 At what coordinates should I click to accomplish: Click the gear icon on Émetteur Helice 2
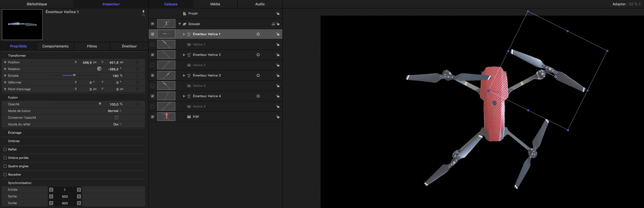(258, 55)
